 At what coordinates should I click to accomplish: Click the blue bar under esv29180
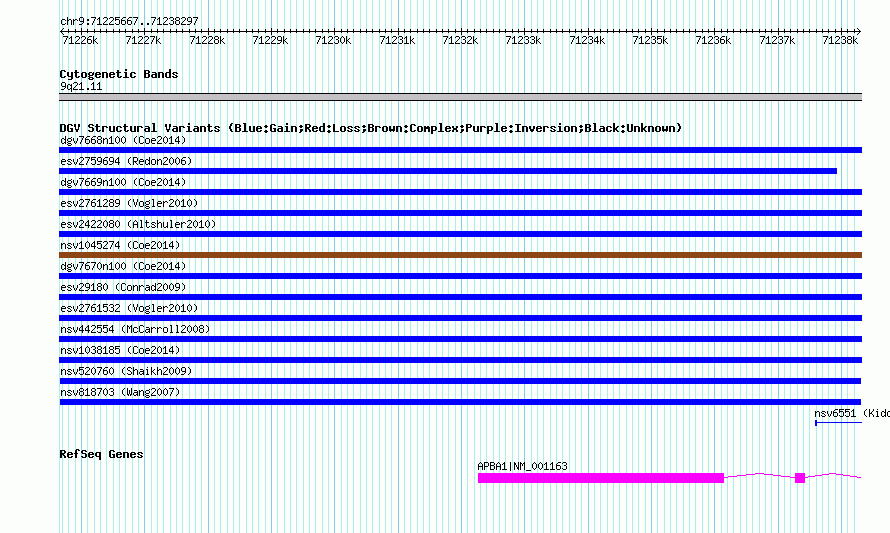tap(460, 297)
